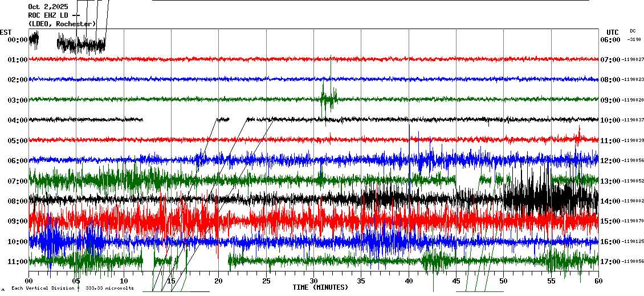Click the DC offset value -3190
The width and height of the screenshot is (644, 296).
tap(633, 40)
